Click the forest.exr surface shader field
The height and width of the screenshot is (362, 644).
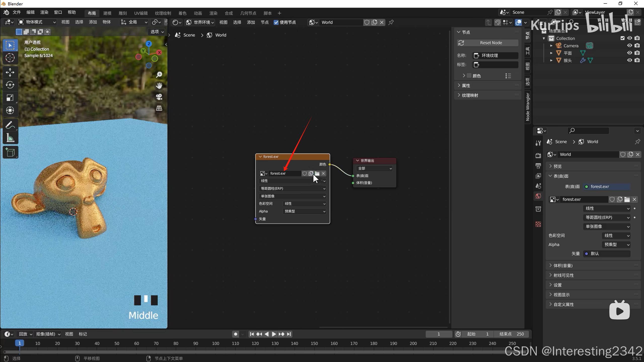[x=606, y=187]
